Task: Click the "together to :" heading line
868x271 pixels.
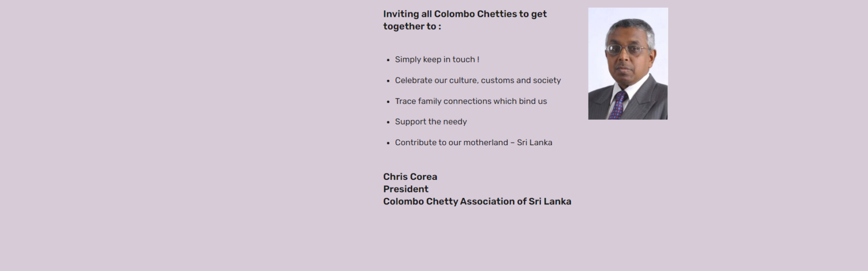Action: click(412, 27)
